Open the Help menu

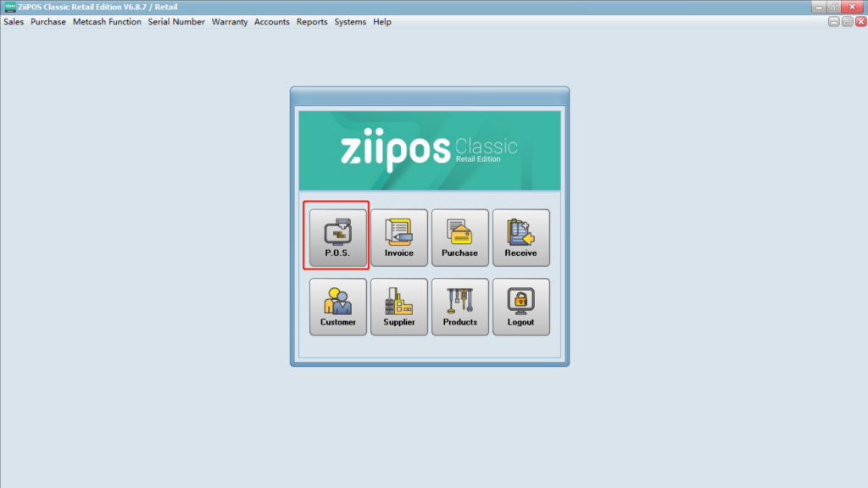(x=382, y=22)
